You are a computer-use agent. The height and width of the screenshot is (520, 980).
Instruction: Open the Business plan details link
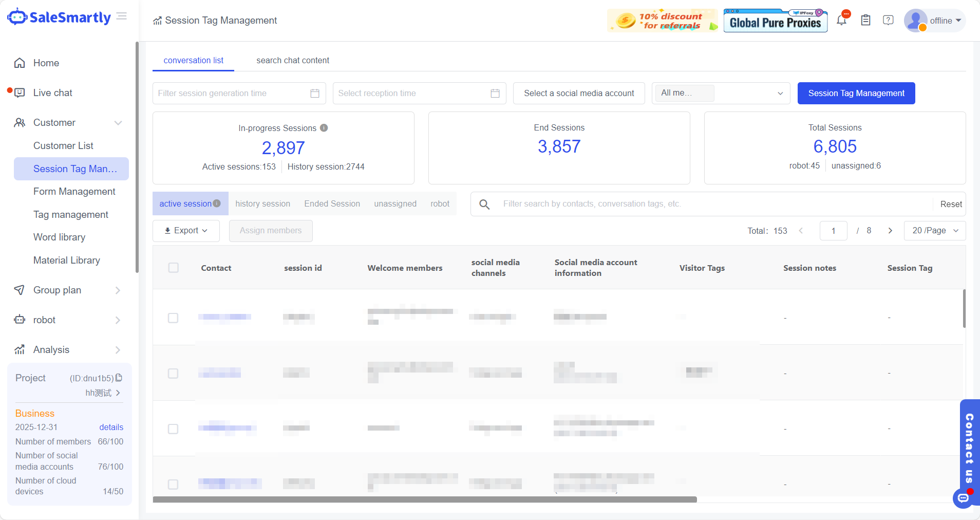click(111, 427)
